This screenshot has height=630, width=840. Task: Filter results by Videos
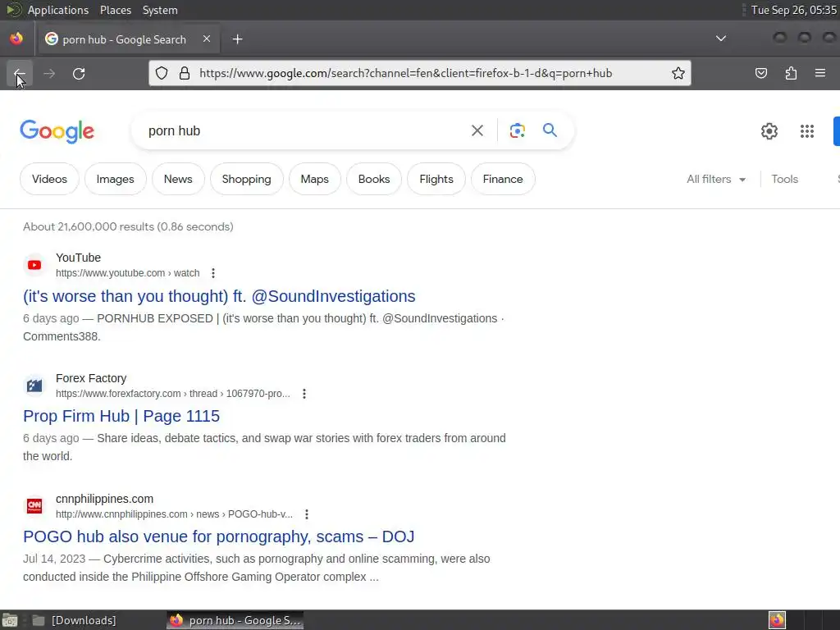49,179
